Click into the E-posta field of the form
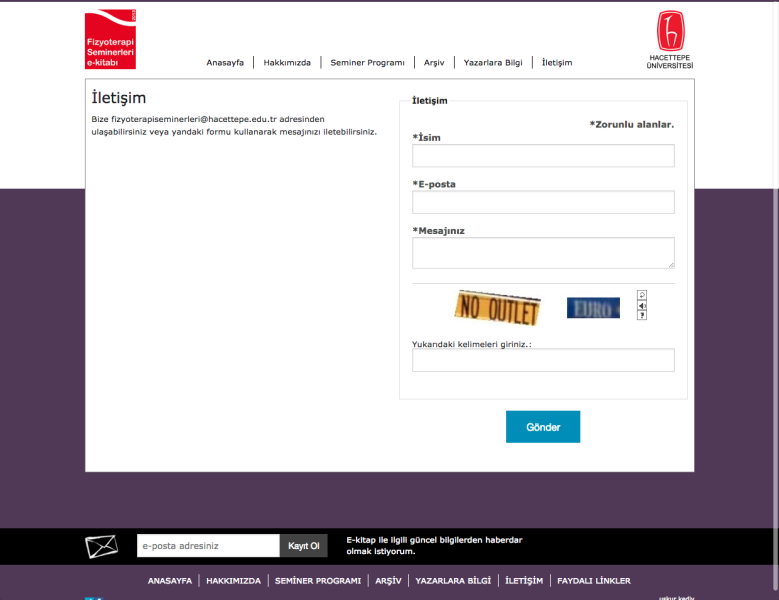The width and height of the screenshot is (779, 600). (x=543, y=202)
